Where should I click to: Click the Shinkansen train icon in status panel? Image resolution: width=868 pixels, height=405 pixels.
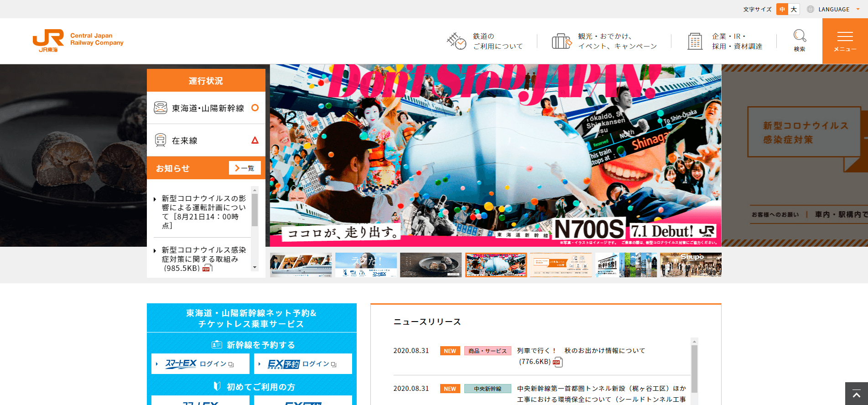click(161, 108)
